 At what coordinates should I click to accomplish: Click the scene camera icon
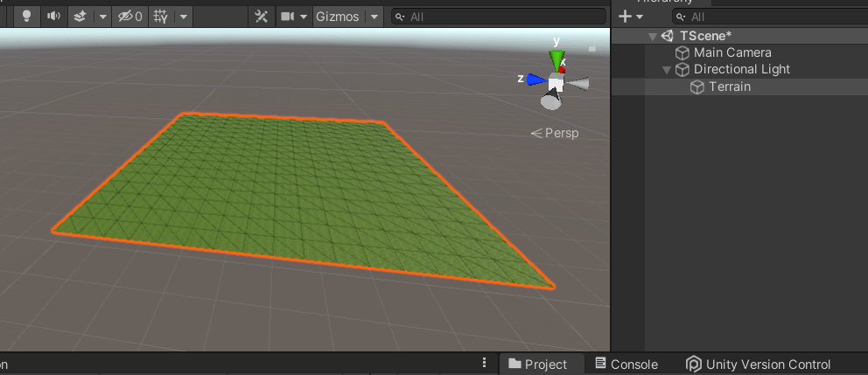click(x=287, y=17)
